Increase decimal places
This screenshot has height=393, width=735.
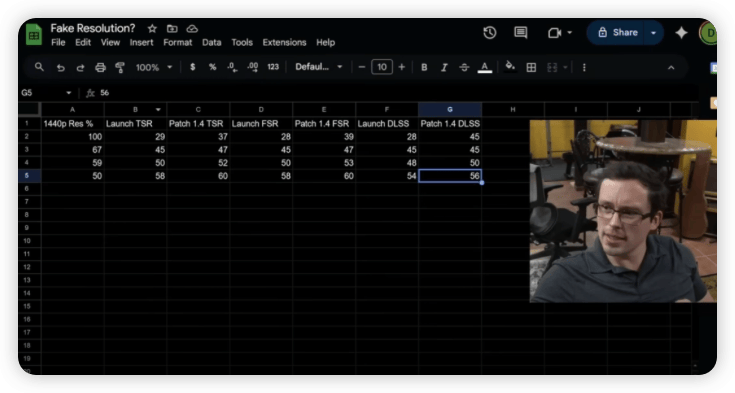(253, 67)
